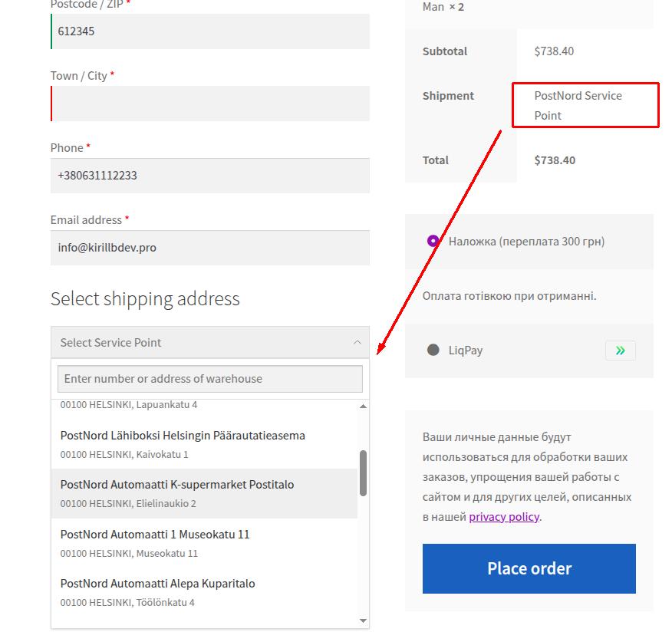Choose PostNord Automaatti K-supermarket Postitalo

pyautogui.click(x=204, y=494)
